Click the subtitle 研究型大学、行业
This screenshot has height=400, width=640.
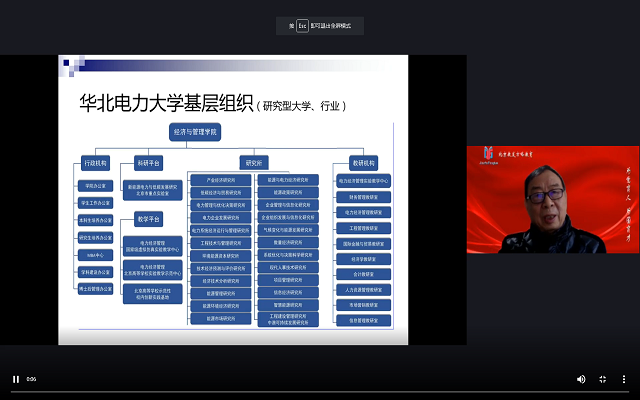(301, 106)
